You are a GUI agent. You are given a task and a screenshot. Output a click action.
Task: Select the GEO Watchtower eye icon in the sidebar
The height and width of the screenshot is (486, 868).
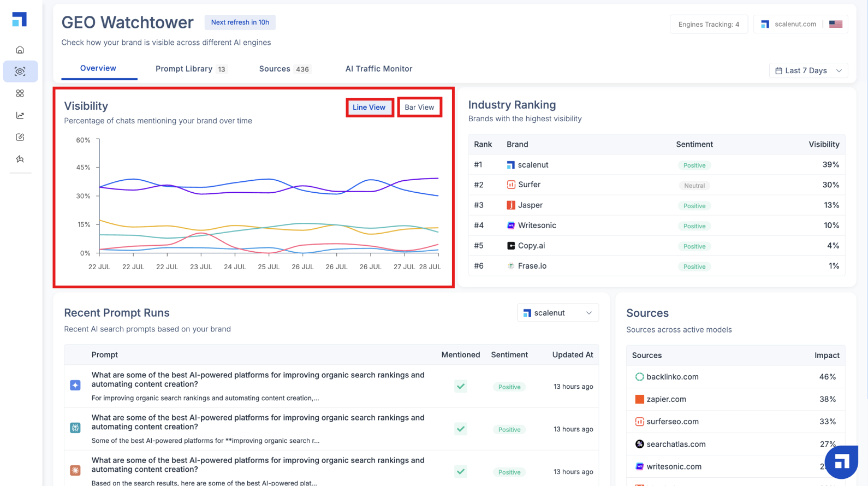pyautogui.click(x=20, y=72)
